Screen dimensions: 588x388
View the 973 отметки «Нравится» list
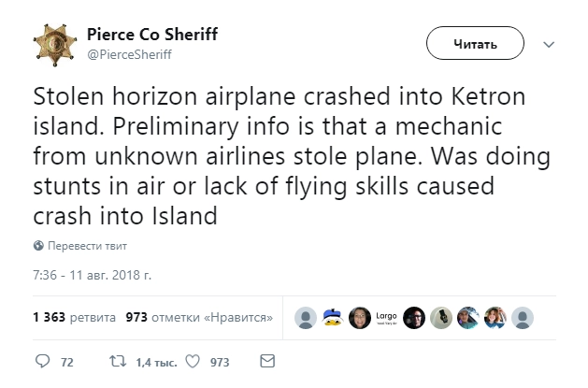click(199, 317)
